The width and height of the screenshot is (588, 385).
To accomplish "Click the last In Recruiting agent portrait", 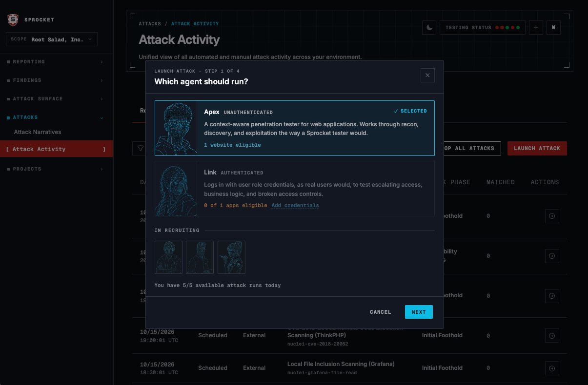I will point(231,257).
